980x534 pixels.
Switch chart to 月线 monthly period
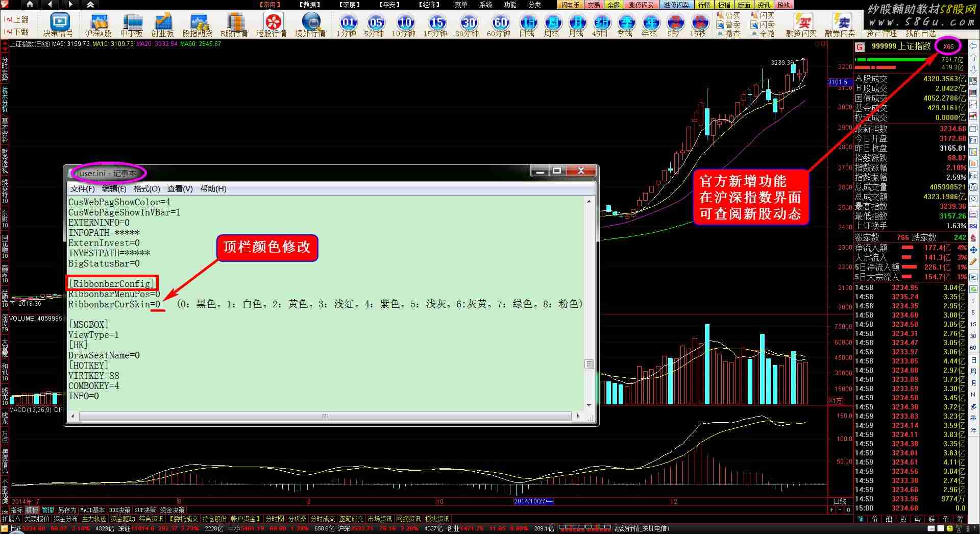point(576,25)
